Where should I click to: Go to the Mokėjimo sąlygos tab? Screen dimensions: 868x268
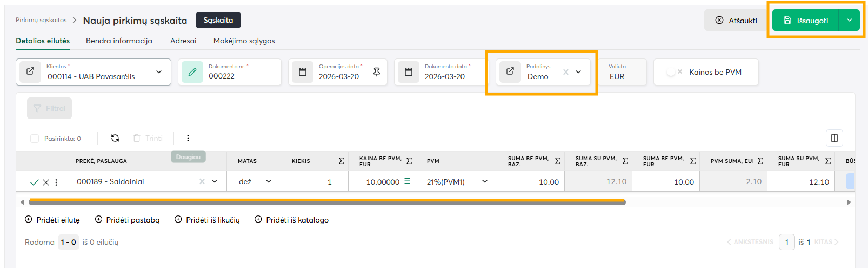[244, 41]
